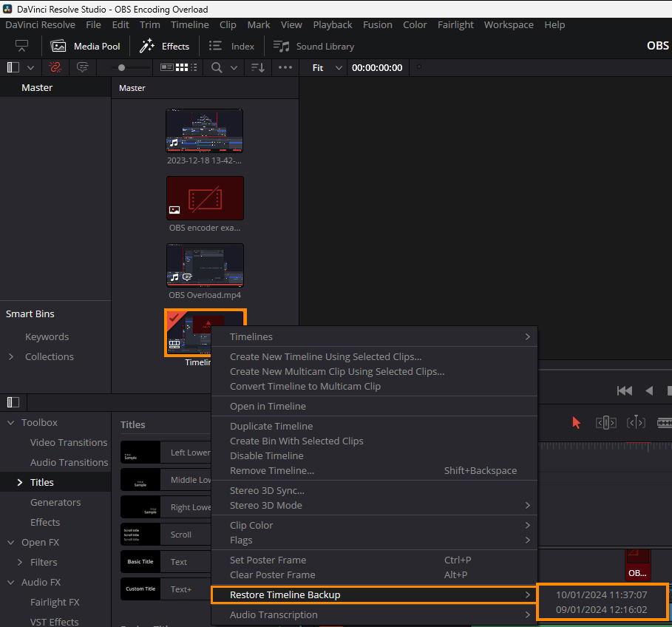Choose Create New Timeline Using Selected Clips

(x=374, y=356)
